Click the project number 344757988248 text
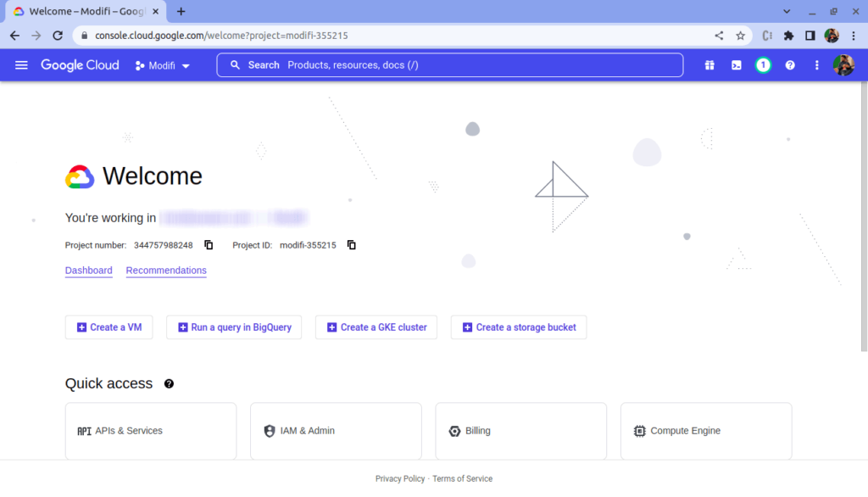Image resolution: width=868 pixels, height=497 pixels. click(164, 245)
